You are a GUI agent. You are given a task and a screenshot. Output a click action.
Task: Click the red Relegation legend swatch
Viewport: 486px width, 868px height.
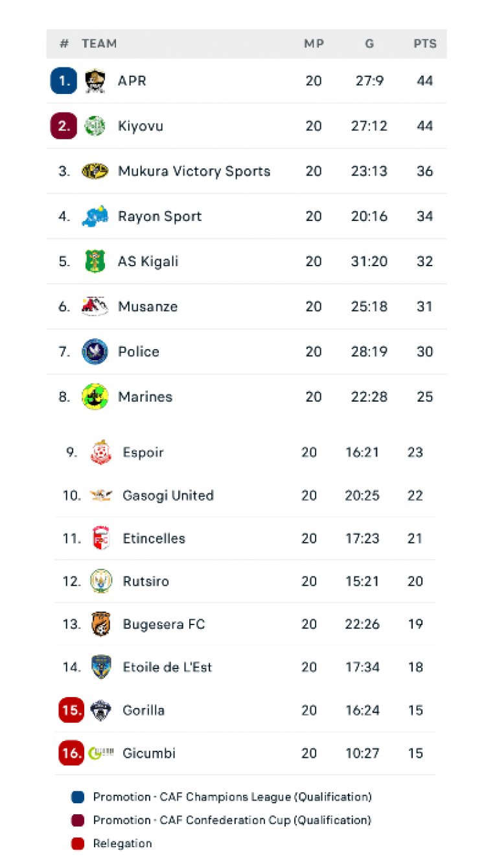[x=78, y=843]
